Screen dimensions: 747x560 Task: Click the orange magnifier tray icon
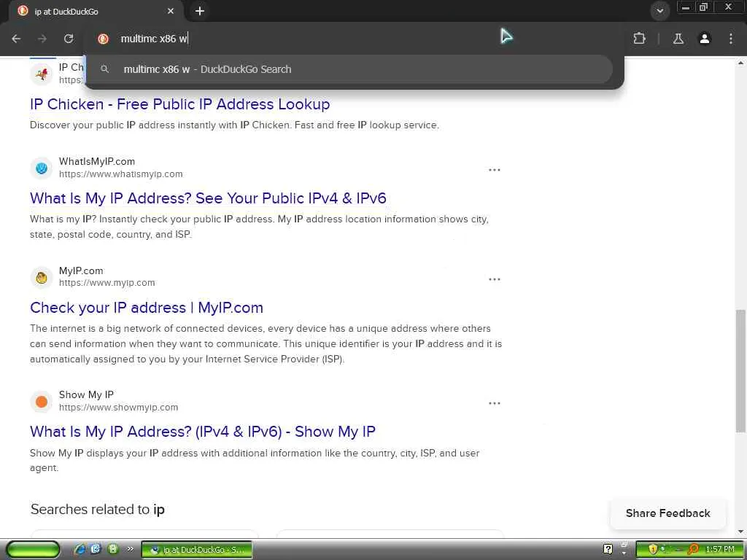click(x=694, y=550)
